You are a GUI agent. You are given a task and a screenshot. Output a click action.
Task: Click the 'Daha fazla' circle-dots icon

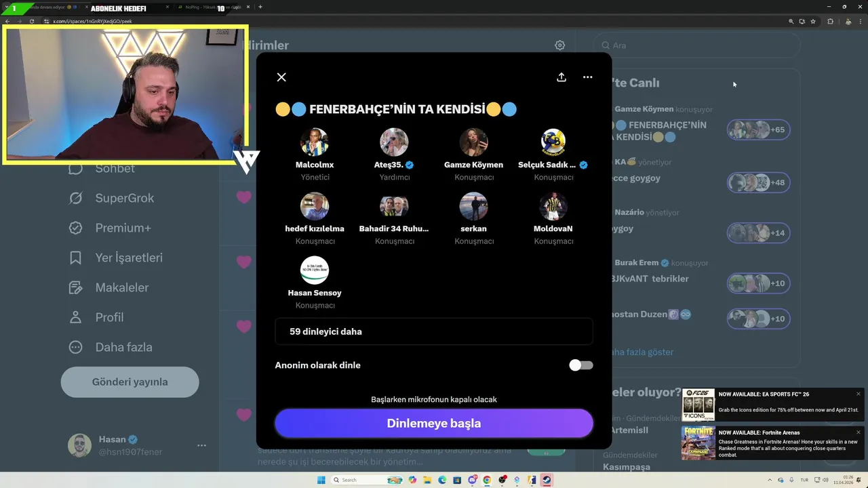76,347
